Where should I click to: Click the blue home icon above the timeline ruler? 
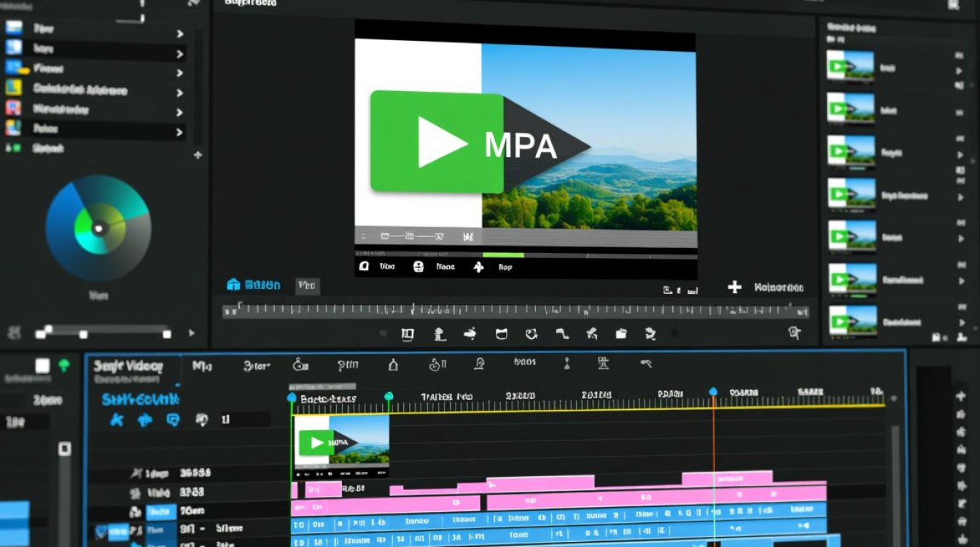tap(233, 284)
